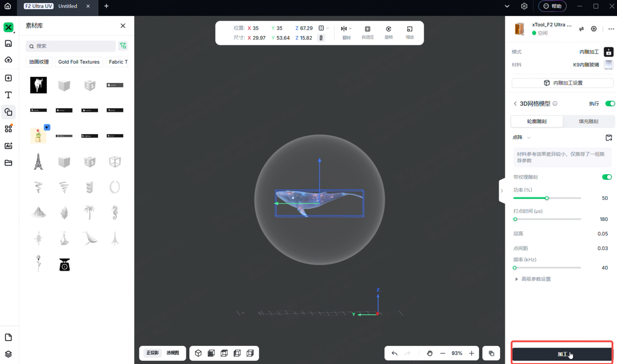Close the 素材库 panel
The image size is (617, 364).
[x=123, y=26]
